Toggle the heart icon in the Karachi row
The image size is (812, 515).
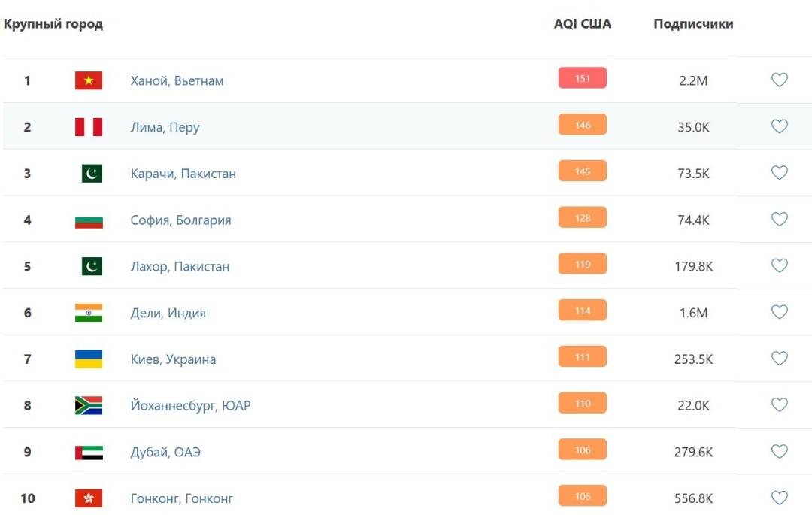tap(780, 172)
